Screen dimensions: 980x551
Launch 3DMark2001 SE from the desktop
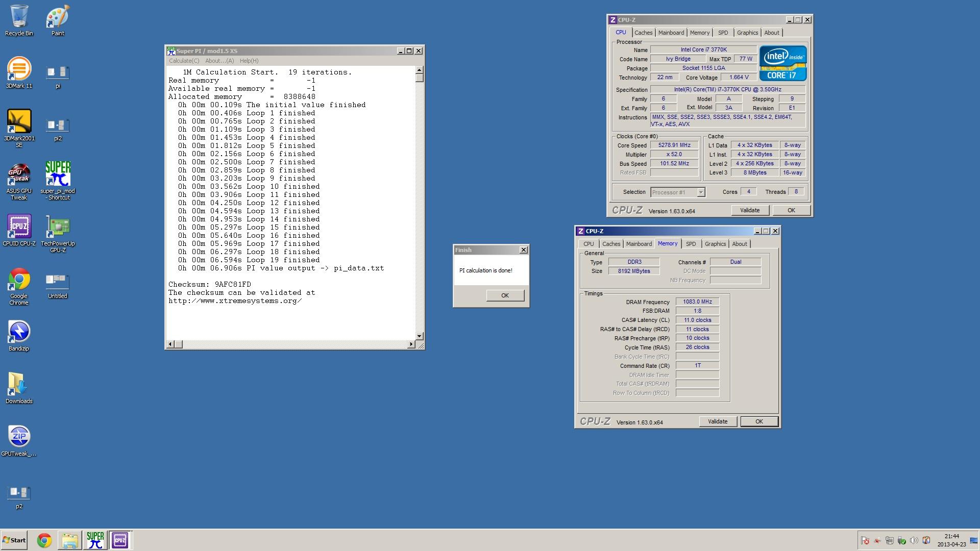pos(19,128)
